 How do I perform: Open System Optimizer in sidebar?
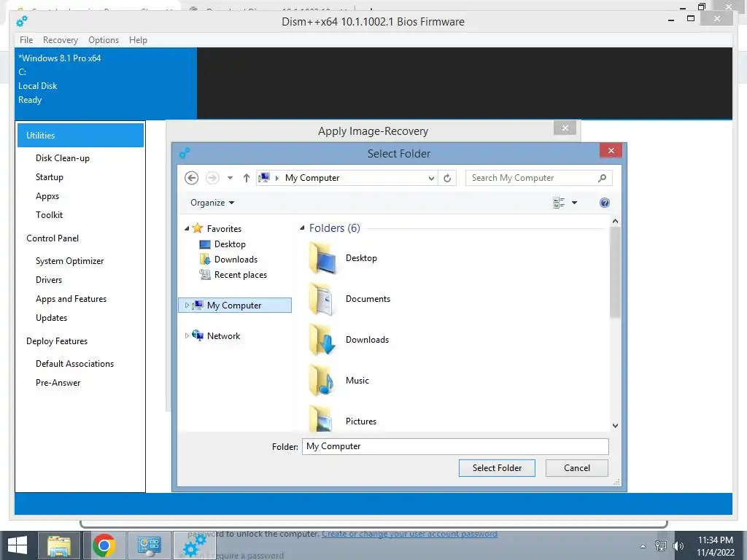(69, 261)
